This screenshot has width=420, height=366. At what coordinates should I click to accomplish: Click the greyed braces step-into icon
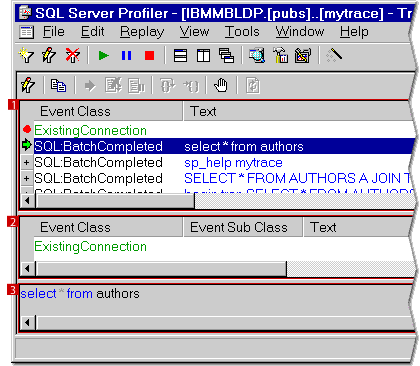point(168,86)
